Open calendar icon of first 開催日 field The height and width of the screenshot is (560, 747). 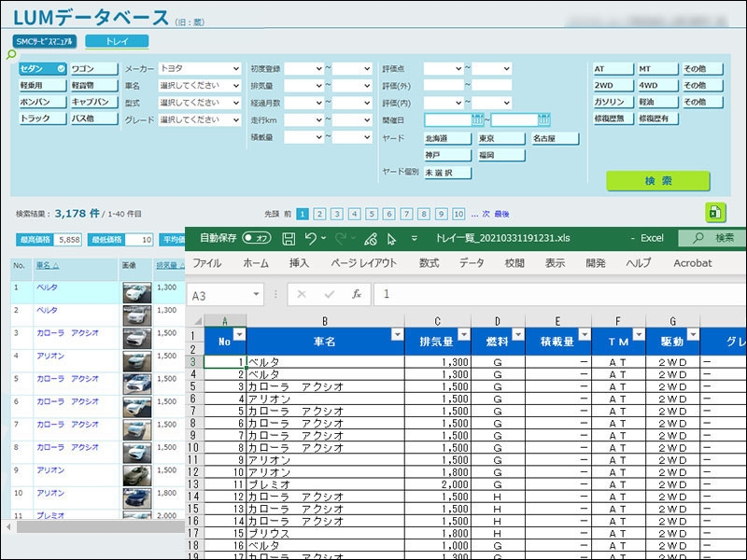pos(477,120)
